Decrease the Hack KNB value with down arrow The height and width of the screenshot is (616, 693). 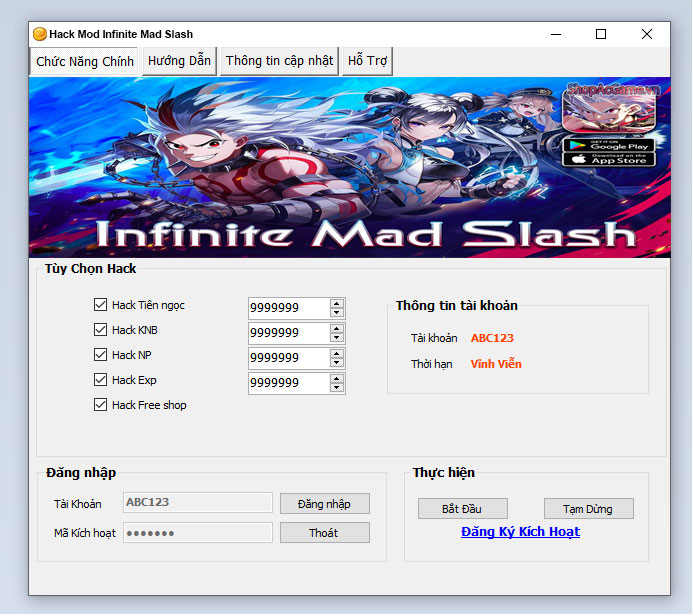click(337, 338)
